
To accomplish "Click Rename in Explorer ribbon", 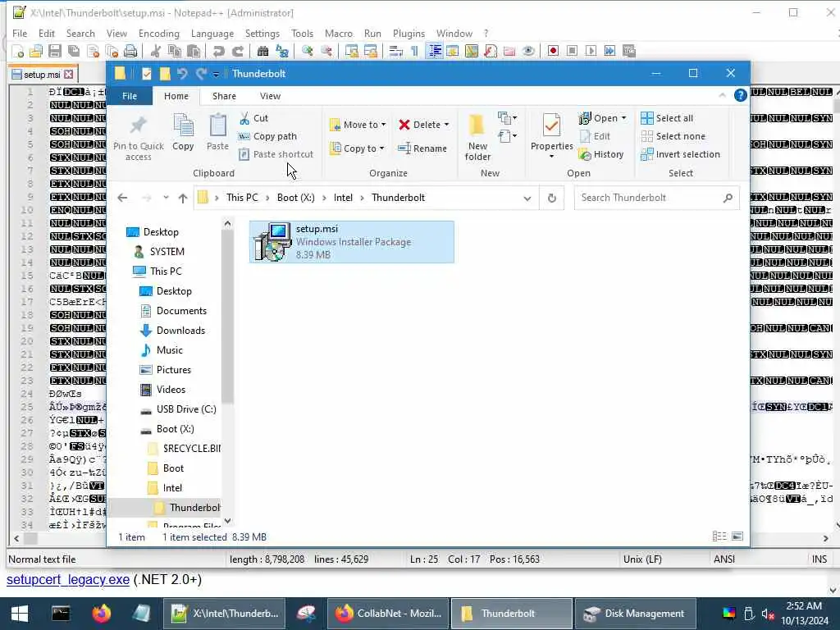I will 422,148.
